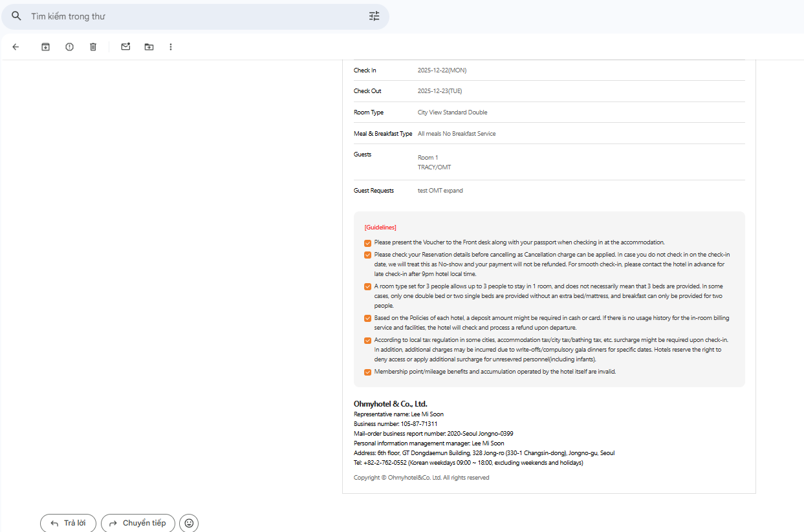Select the "Meal & Breakfast Type" label
Viewport: 804px width, 532px height.
383,134
